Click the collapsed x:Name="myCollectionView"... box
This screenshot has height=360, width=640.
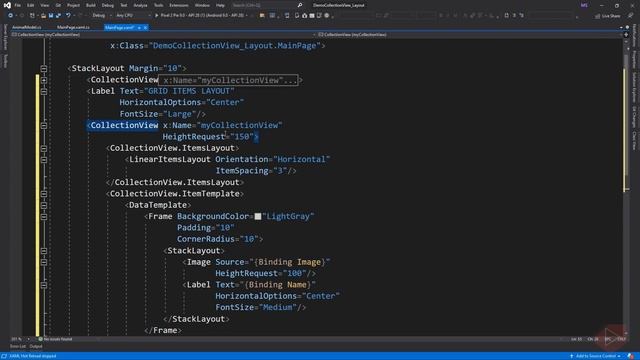click(x=228, y=80)
